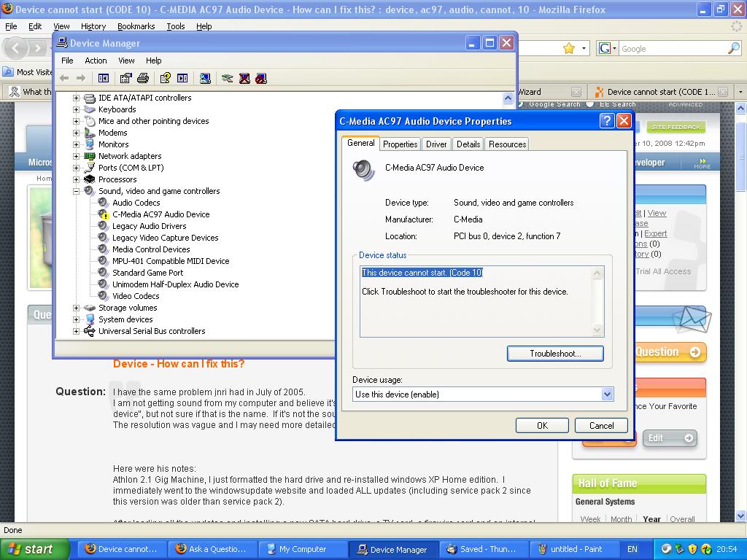Open the Device usage dropdown
747x560 pixels.
click(x=606, y=394)
